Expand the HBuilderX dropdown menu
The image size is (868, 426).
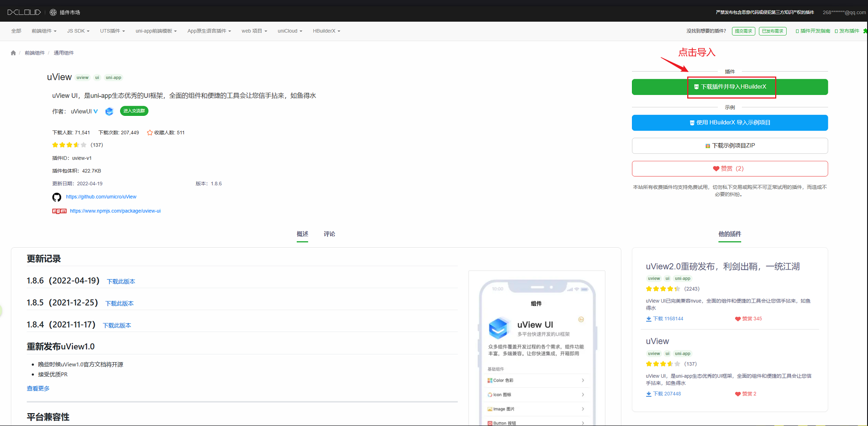tap(326, 31)
